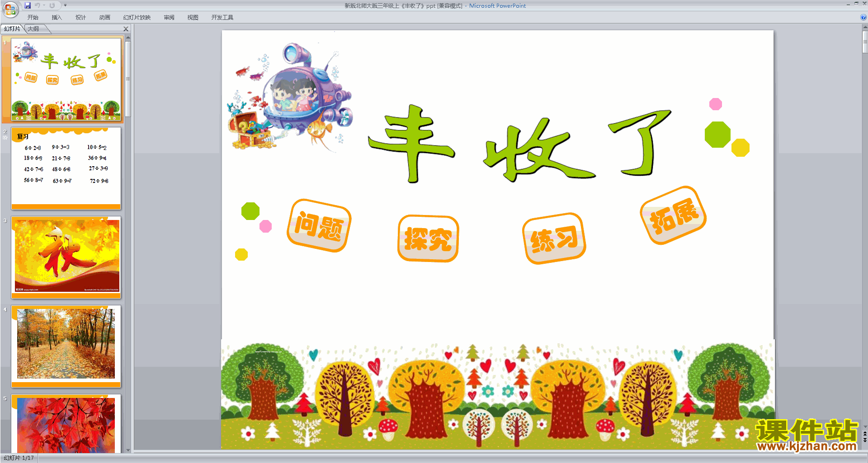This screenshot has width=868, height=463.
Task: Switch to the 动画 ribbon tab
Action: point(104,18)
